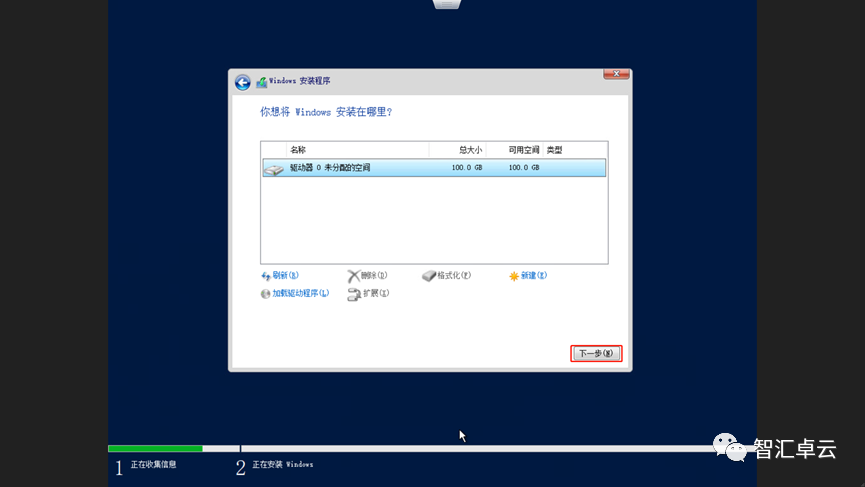Click the 扩展(X) link
Screen dimensions: 865x487
tap(376, 293)
